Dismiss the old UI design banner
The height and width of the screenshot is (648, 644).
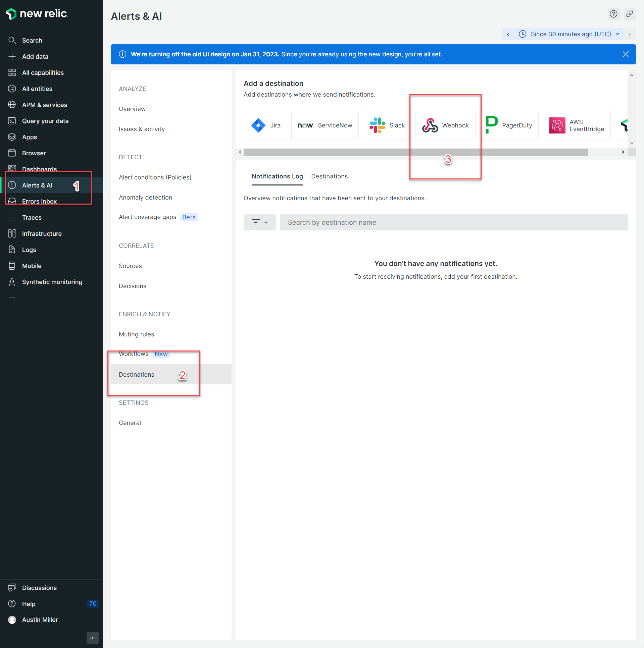pyautogui.click(x=625, y=54)
